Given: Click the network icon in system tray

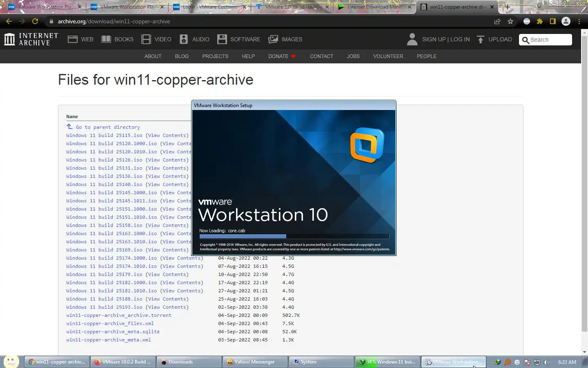Looking at the screenshot, I should (x=537, y=362).
